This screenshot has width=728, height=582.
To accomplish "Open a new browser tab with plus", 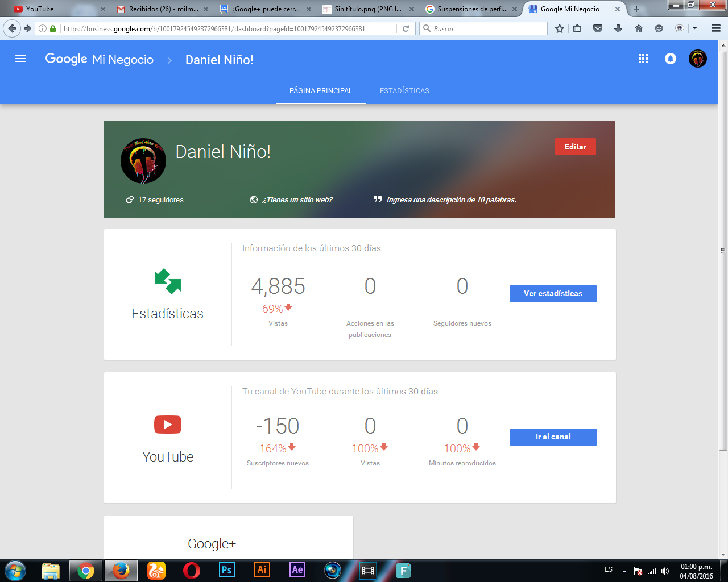I will click(x=636, y=9).
